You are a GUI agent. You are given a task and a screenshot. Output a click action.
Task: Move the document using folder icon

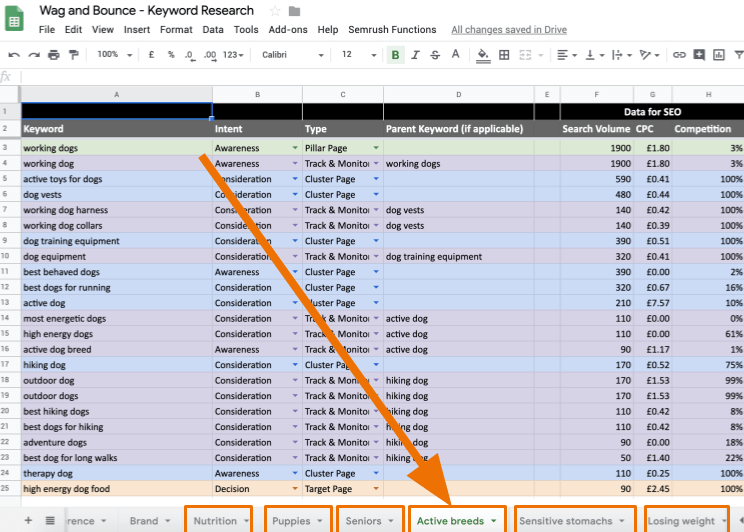pyautogui.click(x=294, y=11)
